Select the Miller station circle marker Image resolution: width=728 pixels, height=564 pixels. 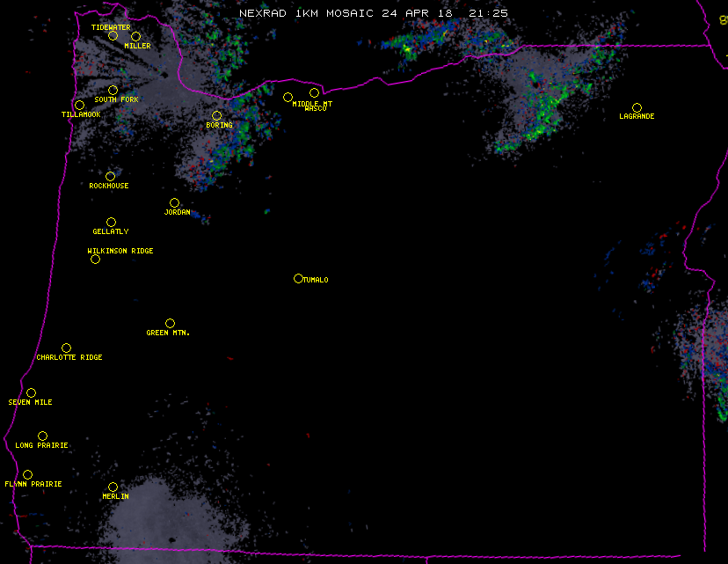(x=135, y=36)
